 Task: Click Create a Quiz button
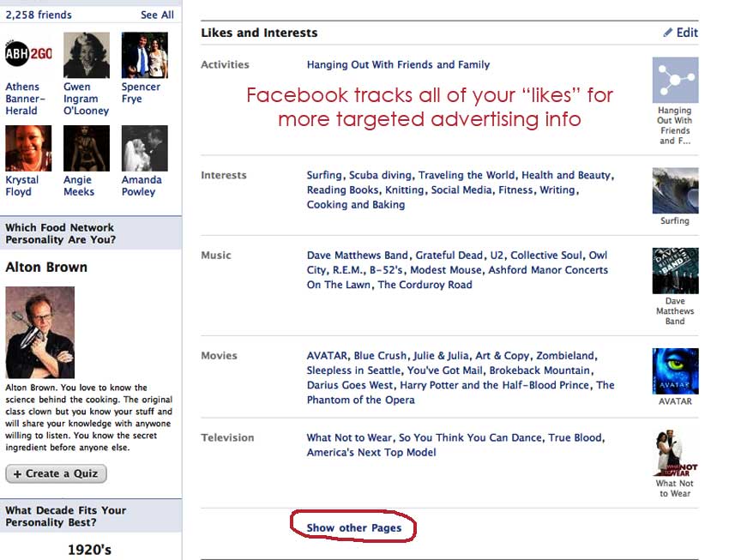coord(57,473)
